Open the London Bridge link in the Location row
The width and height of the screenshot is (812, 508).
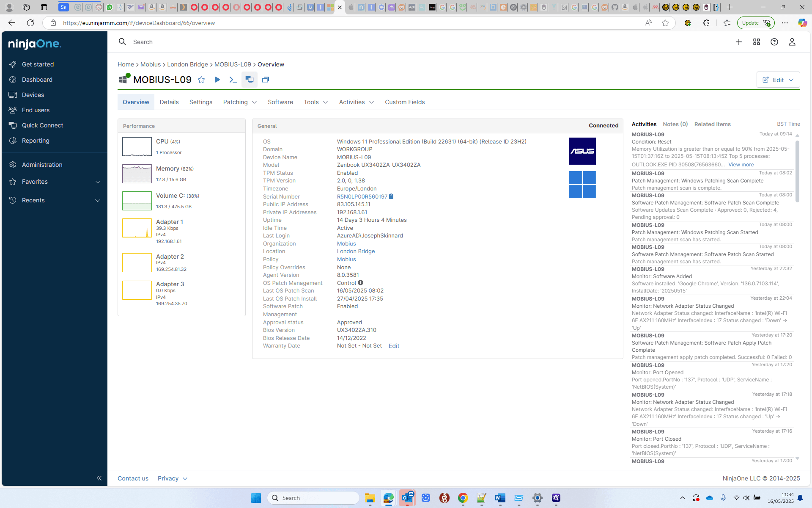356,251
